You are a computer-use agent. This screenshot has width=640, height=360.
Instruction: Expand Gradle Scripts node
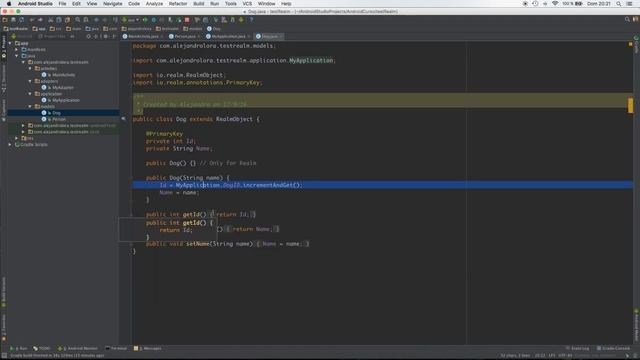click(x=10, y=144)
